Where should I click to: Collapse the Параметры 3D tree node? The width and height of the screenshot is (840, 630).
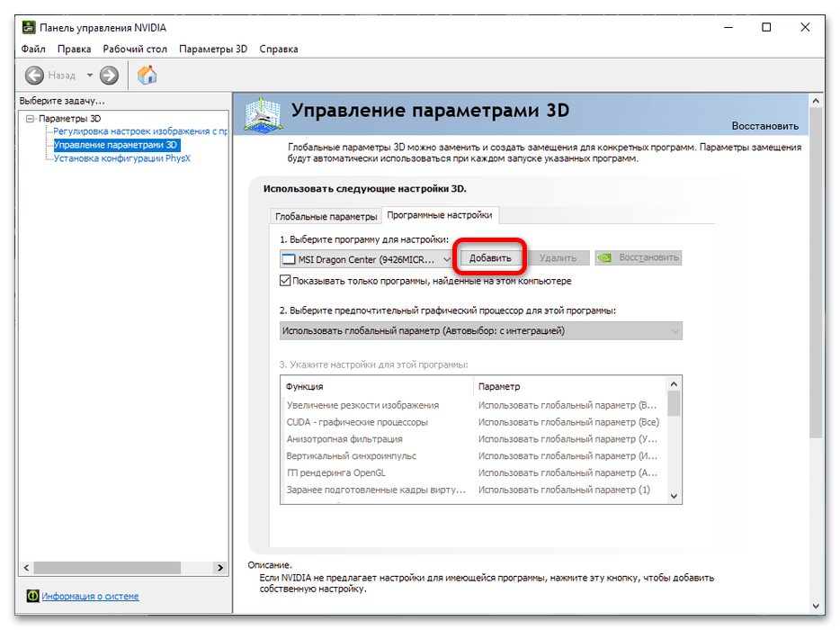(x=31, y=118)
